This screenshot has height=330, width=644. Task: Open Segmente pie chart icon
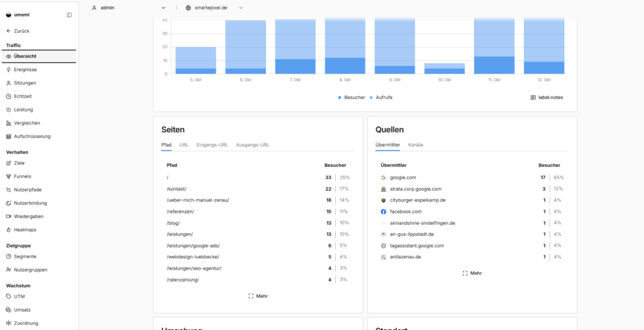tap(9, 256)
